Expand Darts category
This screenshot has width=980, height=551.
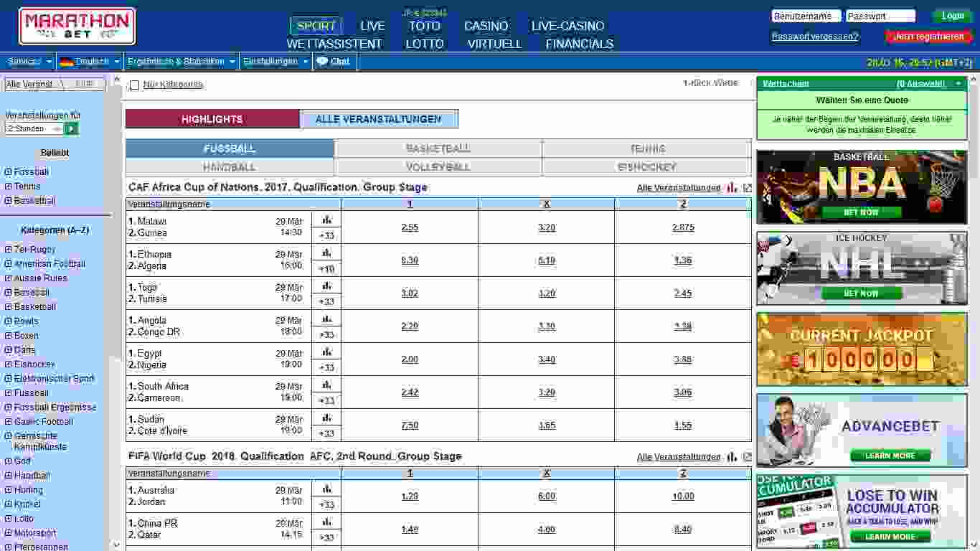point(9,350)
